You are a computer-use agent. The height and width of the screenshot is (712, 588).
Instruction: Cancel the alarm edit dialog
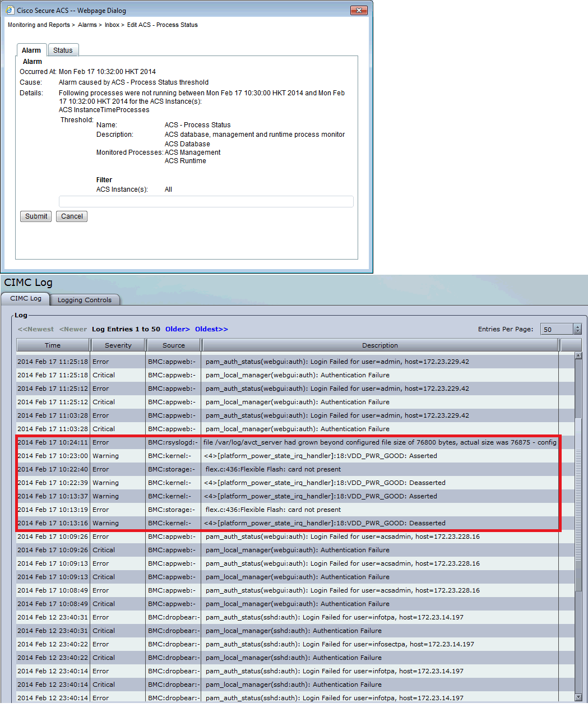click(72, 216)
